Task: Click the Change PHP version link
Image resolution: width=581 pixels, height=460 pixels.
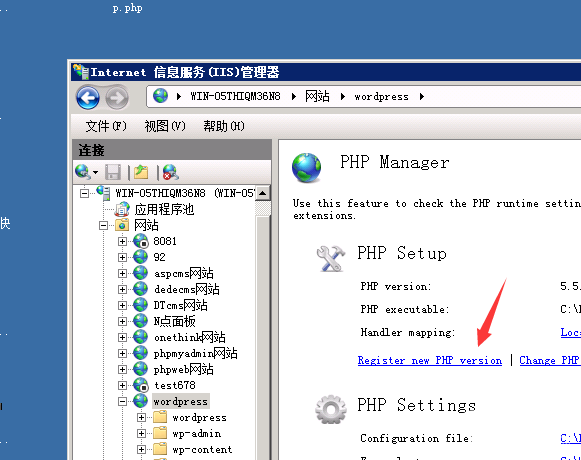Action: [x=550, y=360]
